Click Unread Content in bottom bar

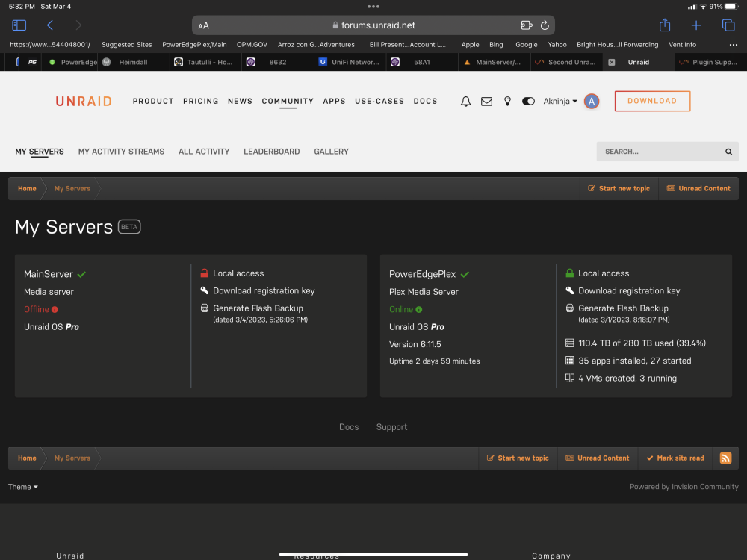tap(598, 458)
